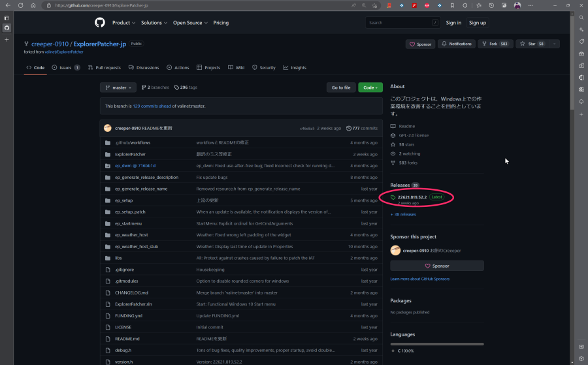The image size is (588, 365).
Task: Open the browser zoom magnifier icon
Action: [x=364, y=5]
